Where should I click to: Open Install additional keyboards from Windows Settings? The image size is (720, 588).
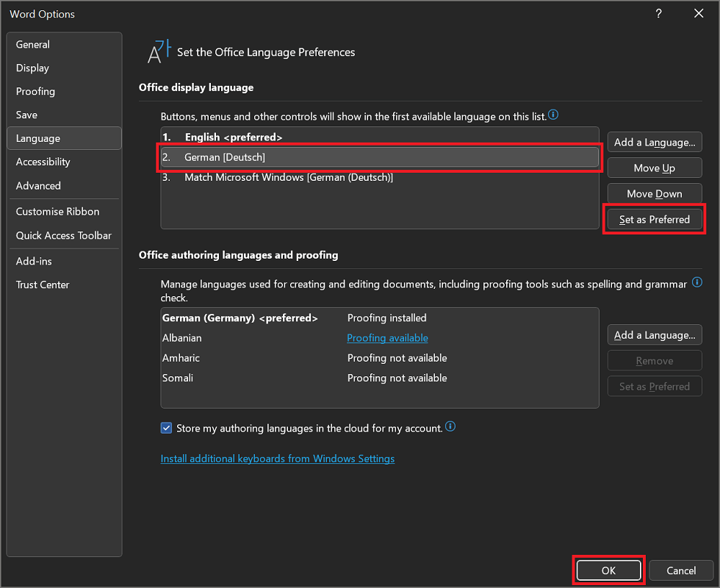pos(278,459)
